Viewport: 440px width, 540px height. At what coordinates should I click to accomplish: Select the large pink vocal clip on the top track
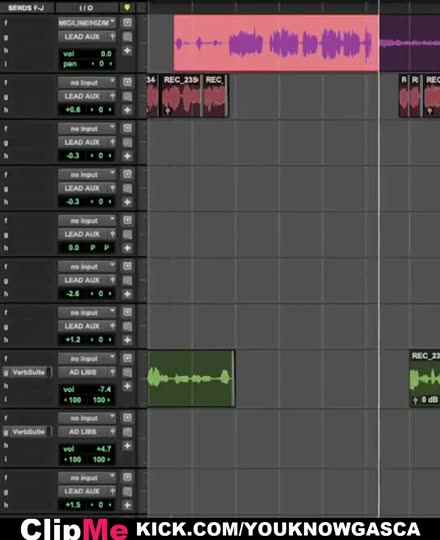pyautogui.click(x=276, y=43)
